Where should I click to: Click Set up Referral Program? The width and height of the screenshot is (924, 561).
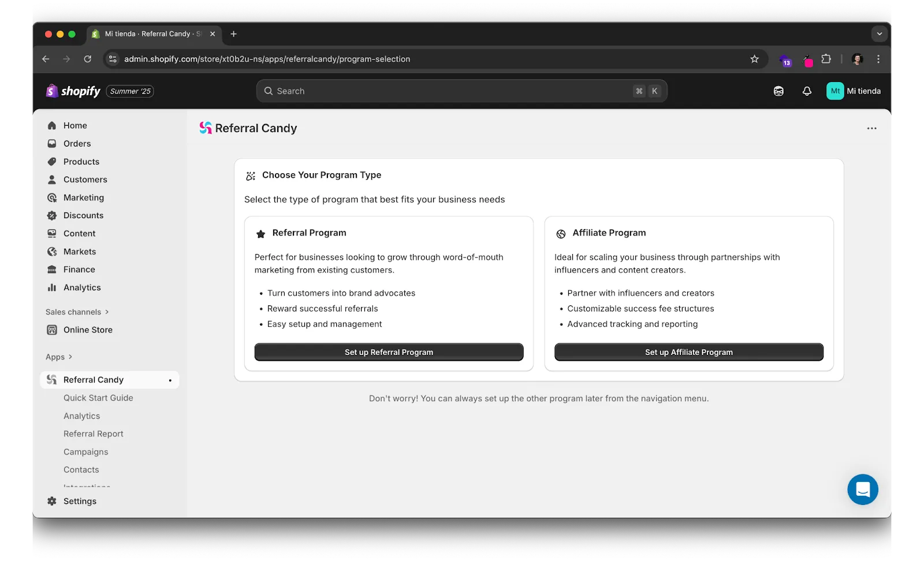(389, 352)
